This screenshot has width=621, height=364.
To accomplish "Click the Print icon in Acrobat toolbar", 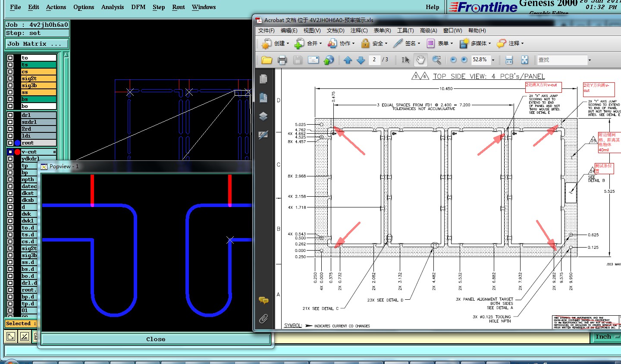I will click(282, 60).
